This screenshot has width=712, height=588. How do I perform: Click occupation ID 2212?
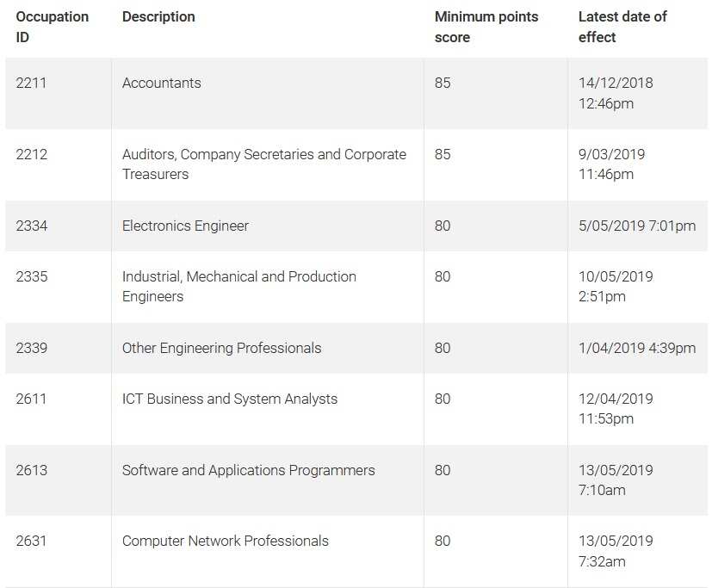(32, 154)
